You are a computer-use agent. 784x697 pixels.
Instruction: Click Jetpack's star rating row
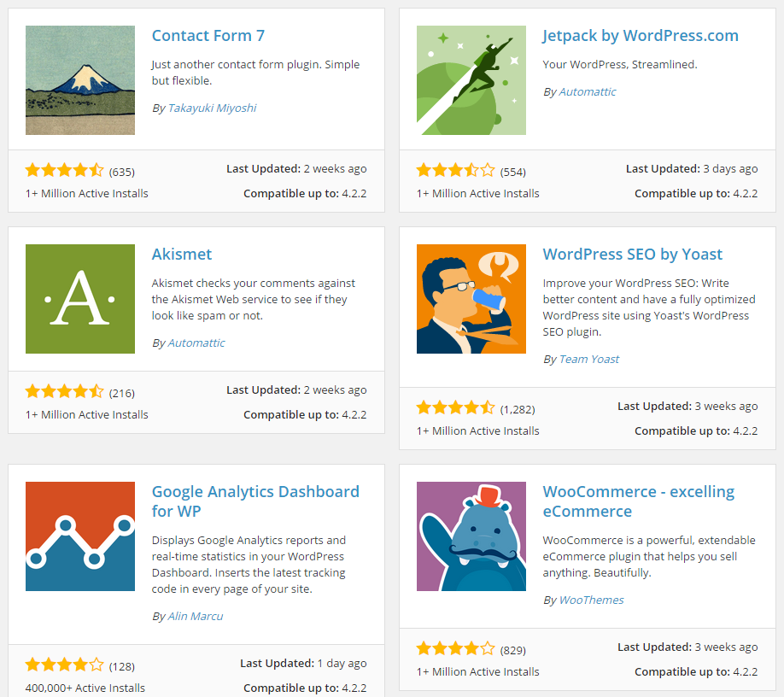pyautogui.click(x=455, y=171)
